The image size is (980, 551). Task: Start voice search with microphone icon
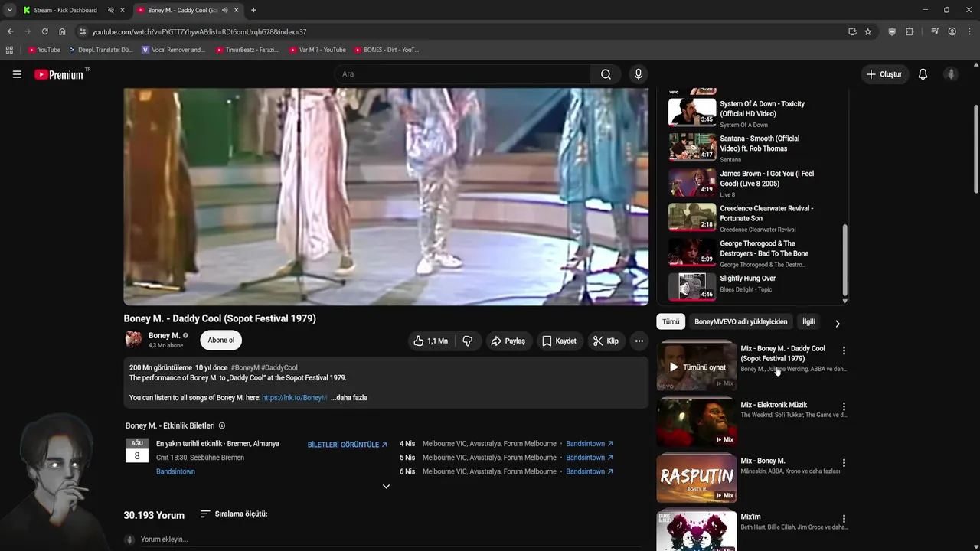pyautogui.click(x=639, y=74)
